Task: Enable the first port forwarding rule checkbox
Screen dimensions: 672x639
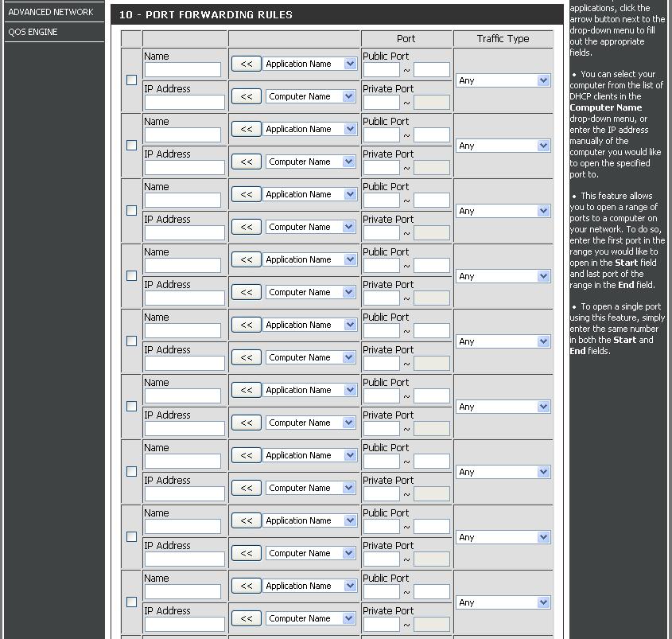Action: click(x=131, y=80)
